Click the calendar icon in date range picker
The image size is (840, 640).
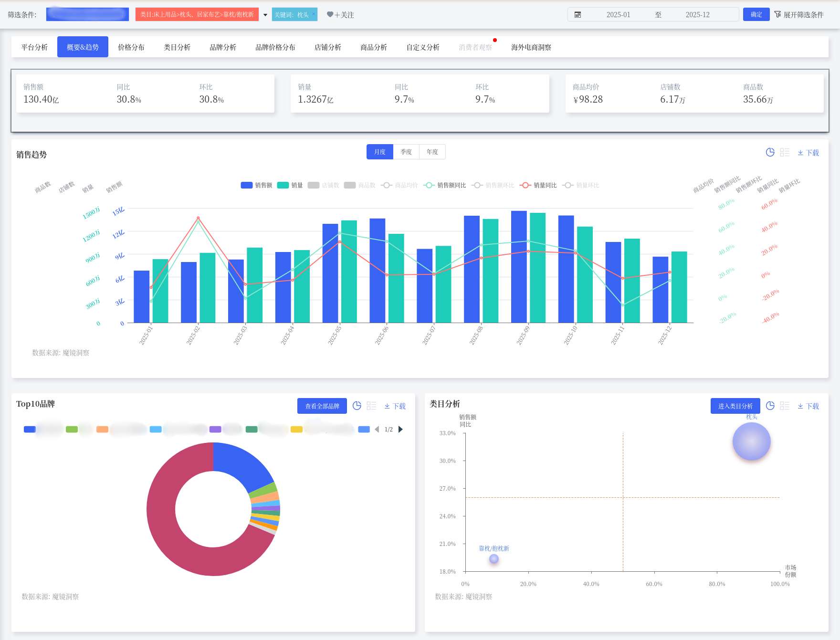coord(577,15)
